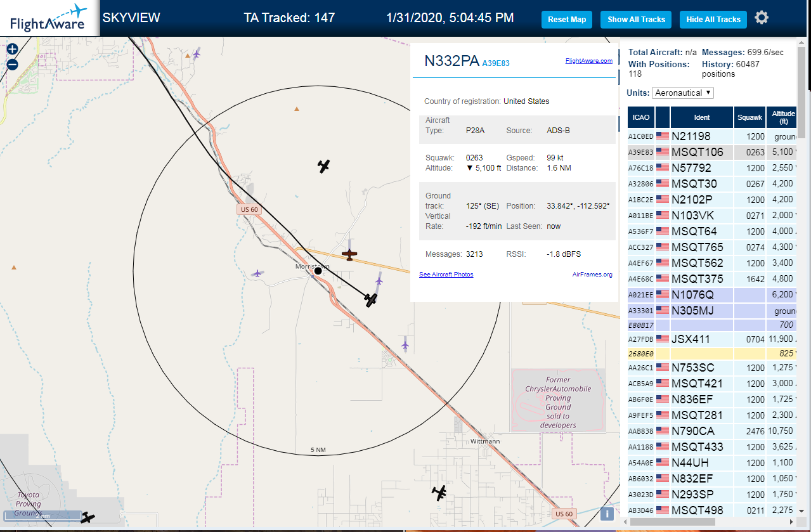Select purple aircraft at top left of map
Viewport: 811px width, 532px height.
tap(196, 54)
